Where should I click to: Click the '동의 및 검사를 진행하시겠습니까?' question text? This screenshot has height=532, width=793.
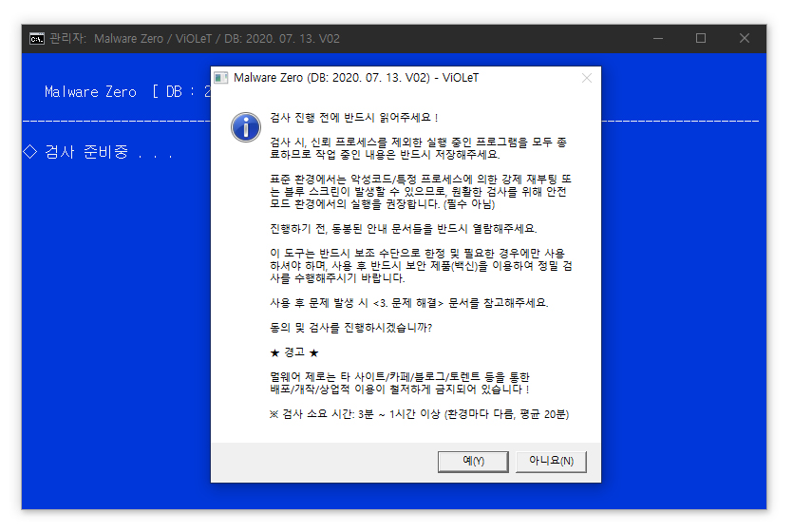point(351,328)
